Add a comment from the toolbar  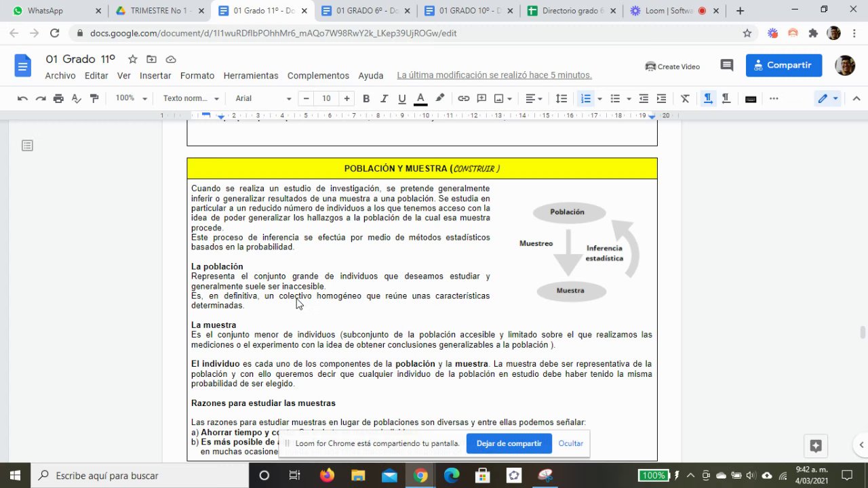481,98
